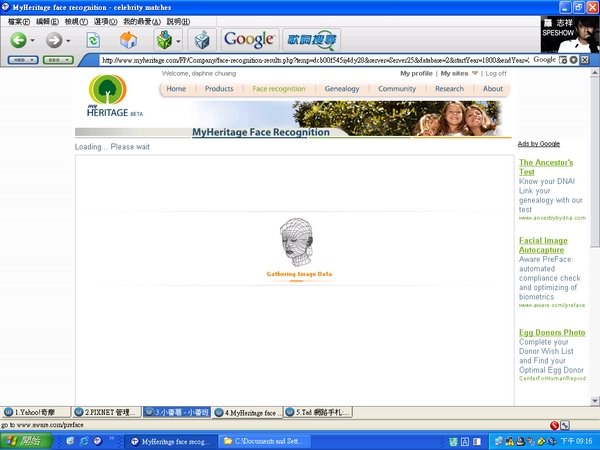This screenshot has width=600, height=450.
Task: Click the blue status bar icon beside red icon
Action: [x=565, y=425]
